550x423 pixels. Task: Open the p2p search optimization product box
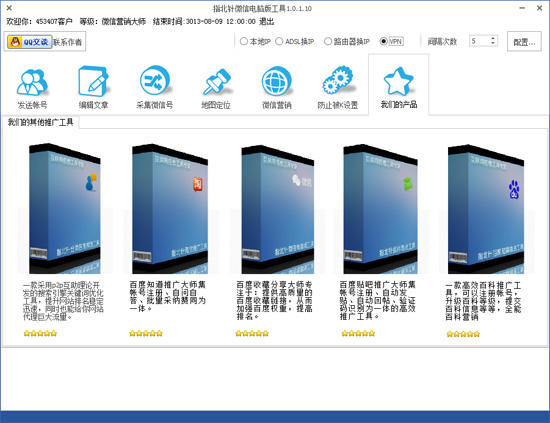(x=65, y=209)
